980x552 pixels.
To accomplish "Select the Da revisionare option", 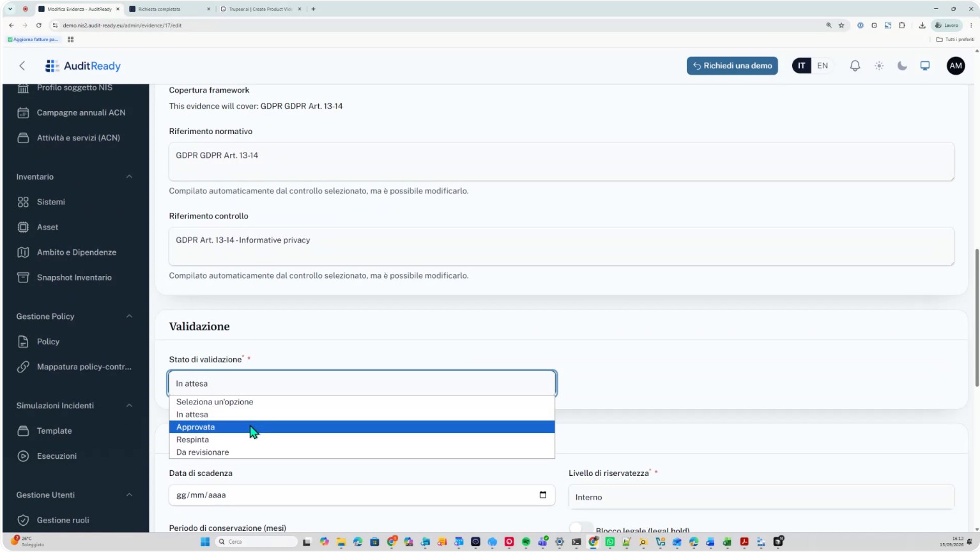I will (362, 452).
